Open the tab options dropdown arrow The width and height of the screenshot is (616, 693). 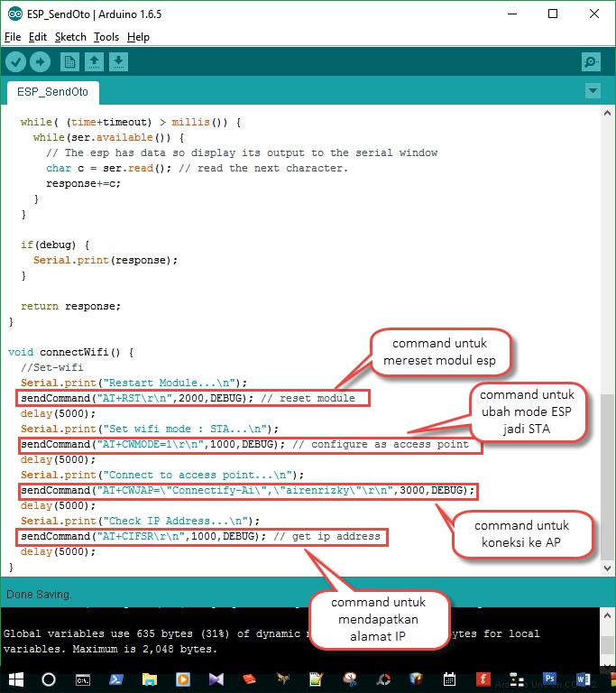(593, 91)
